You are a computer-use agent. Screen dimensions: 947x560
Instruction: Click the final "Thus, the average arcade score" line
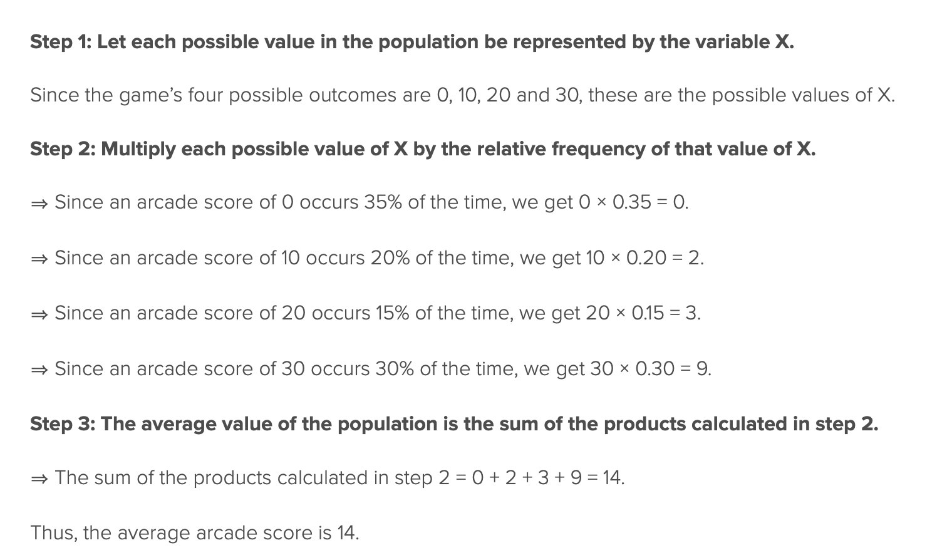[x=194, y=533]
